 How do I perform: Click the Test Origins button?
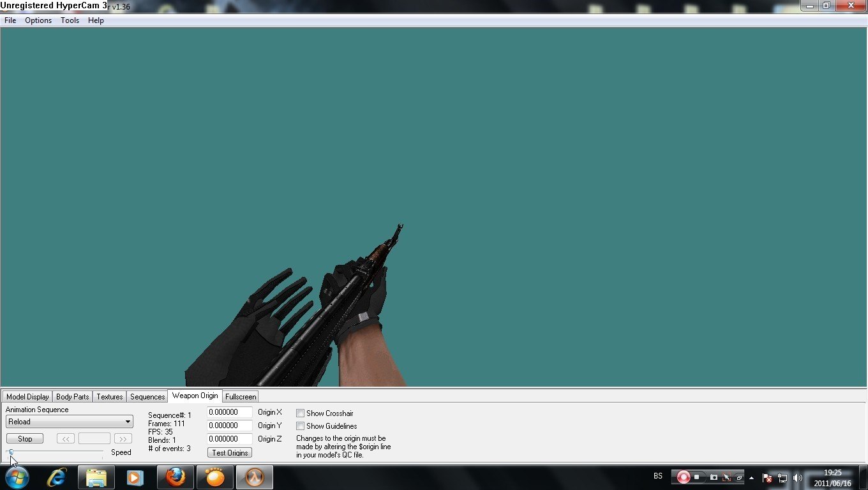230,452
